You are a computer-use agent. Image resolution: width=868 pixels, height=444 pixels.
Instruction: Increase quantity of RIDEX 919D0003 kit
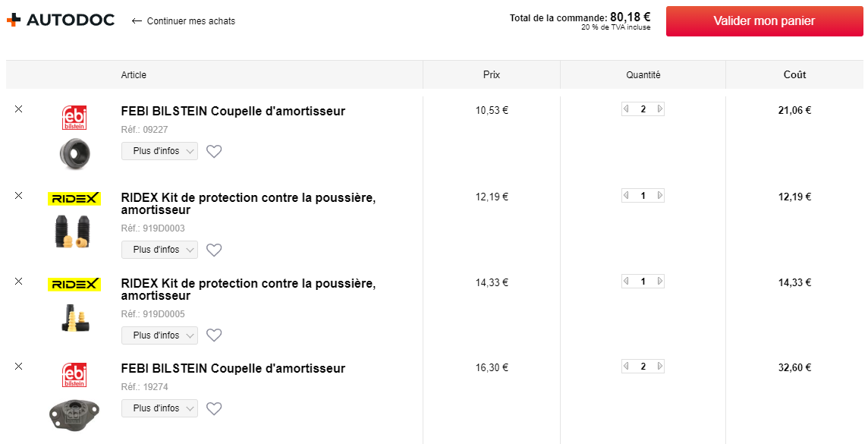pyautogui.click(x=660, y=195)
